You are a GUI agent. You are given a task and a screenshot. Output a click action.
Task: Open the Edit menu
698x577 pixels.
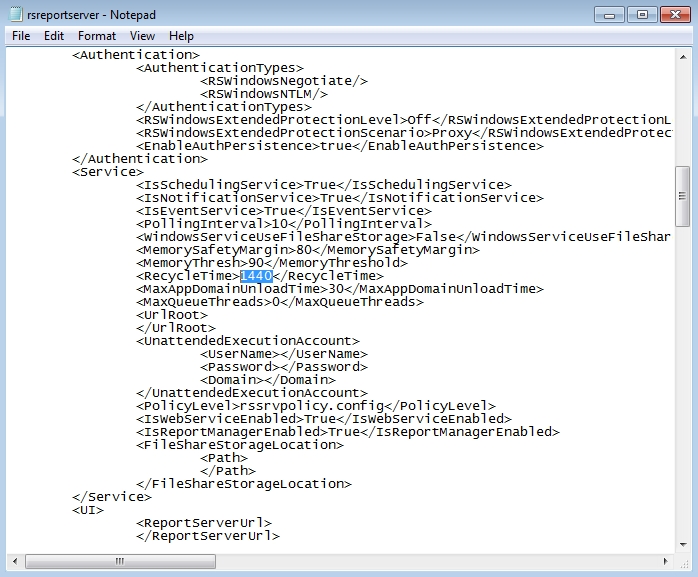pos(54,36)
